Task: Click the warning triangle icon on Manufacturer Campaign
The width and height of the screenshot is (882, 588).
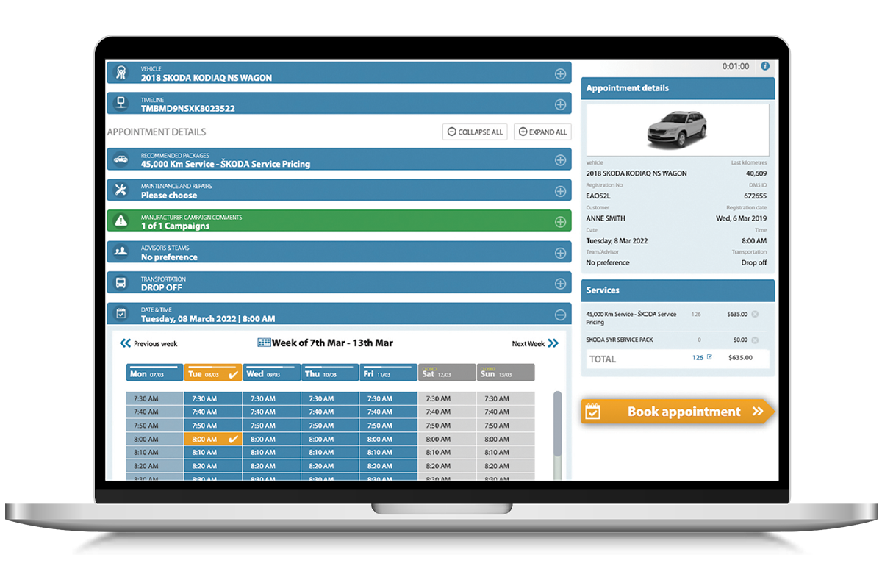Action: click(x=121, y=221)
